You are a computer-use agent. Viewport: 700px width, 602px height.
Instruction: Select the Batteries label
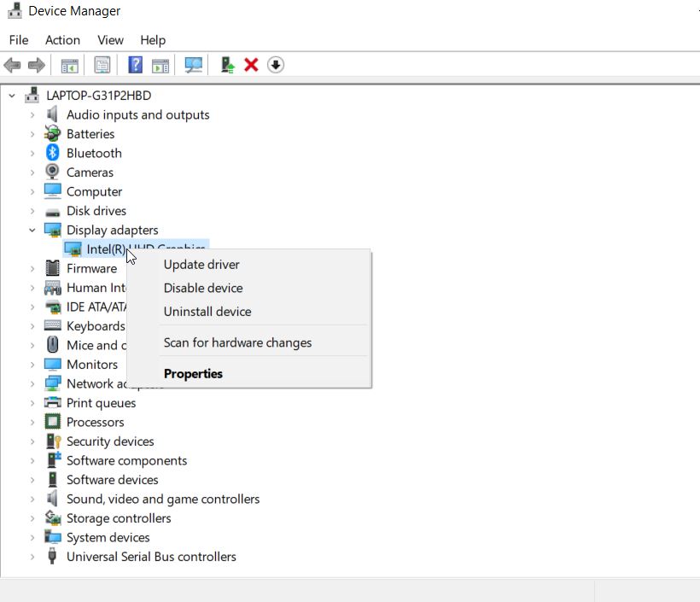(x=90, y=134)
